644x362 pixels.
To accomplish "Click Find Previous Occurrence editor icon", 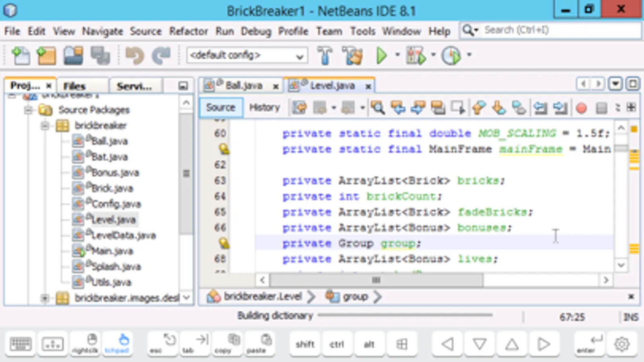I will (x=398, y=107).
